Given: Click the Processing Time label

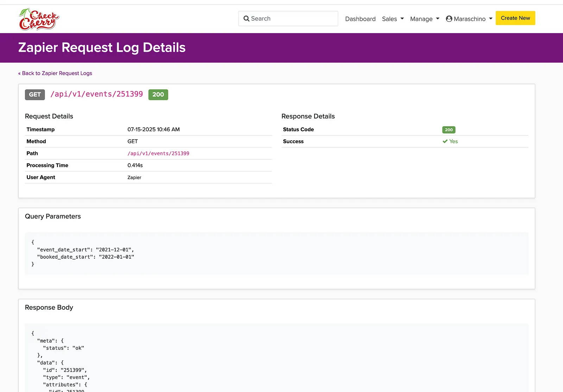Looking at the screenshot, I should coord(48,165).
